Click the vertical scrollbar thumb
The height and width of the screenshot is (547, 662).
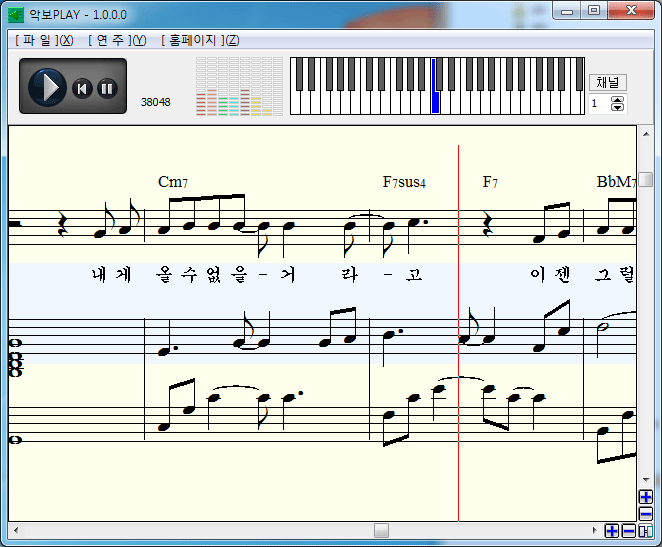coord(646,179)
